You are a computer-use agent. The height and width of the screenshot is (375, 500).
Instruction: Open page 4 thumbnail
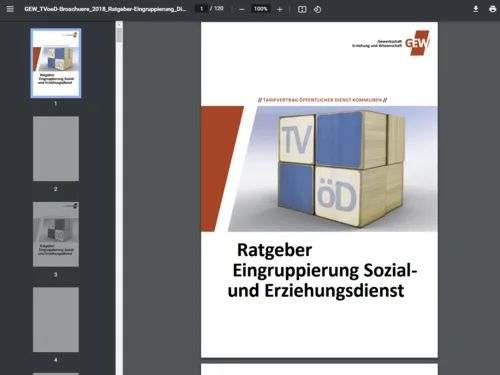pos(56,319)
